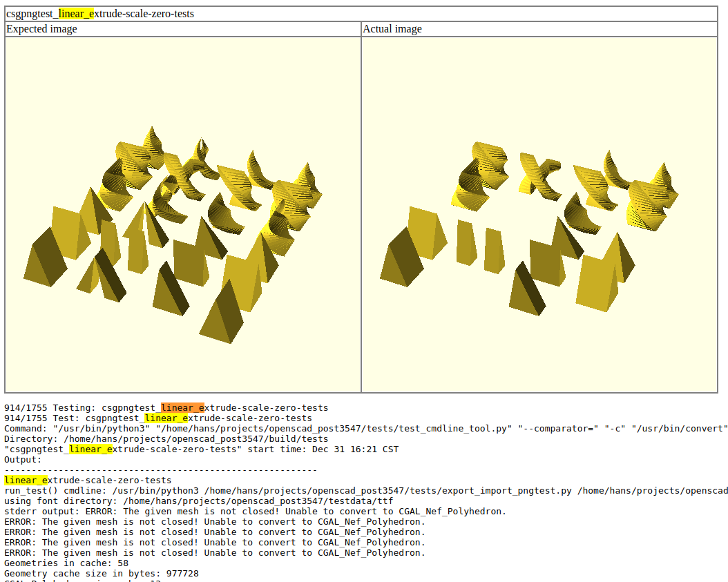
Task: Click the 'using font directory:' log line
Action: pyautogui.click(x=199, y=501)
